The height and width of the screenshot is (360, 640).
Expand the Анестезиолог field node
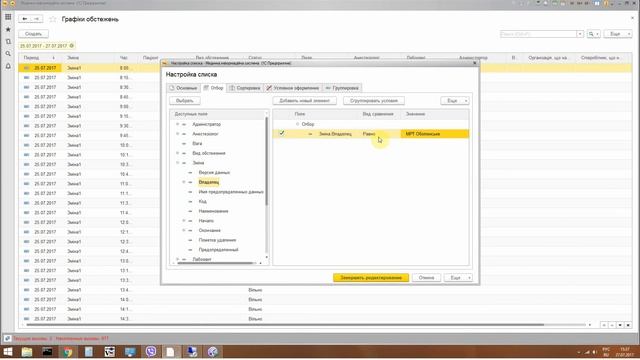(x=177, y=134)
